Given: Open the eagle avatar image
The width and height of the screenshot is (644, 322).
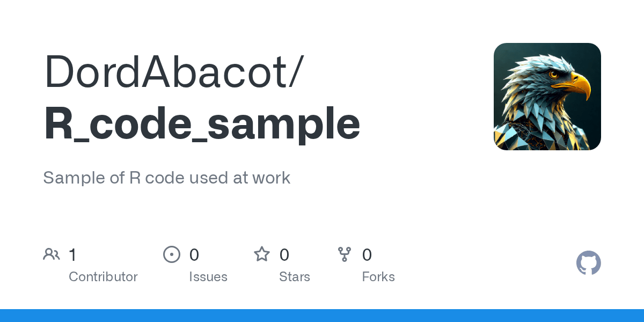Looking at the screenshot, I should (547, 97).
